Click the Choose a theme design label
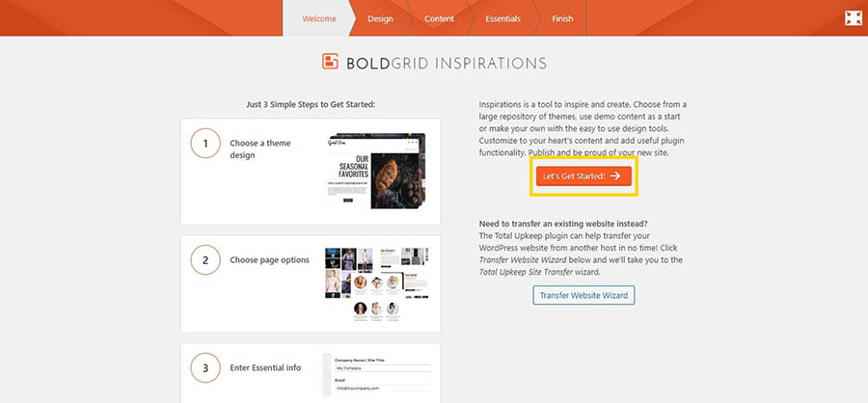 click(x=260, y=148)
